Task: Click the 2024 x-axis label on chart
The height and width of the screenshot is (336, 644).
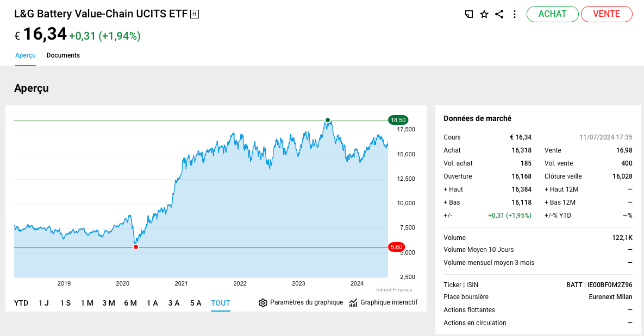Action: tap(357, 283)
